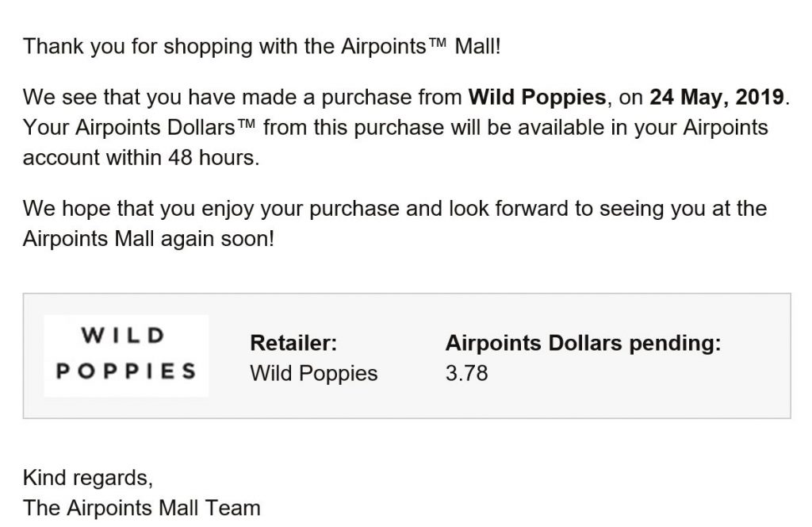Click the Thank you for shopping greeting line
The image size is (812, 527).
(x=262, y=46)
